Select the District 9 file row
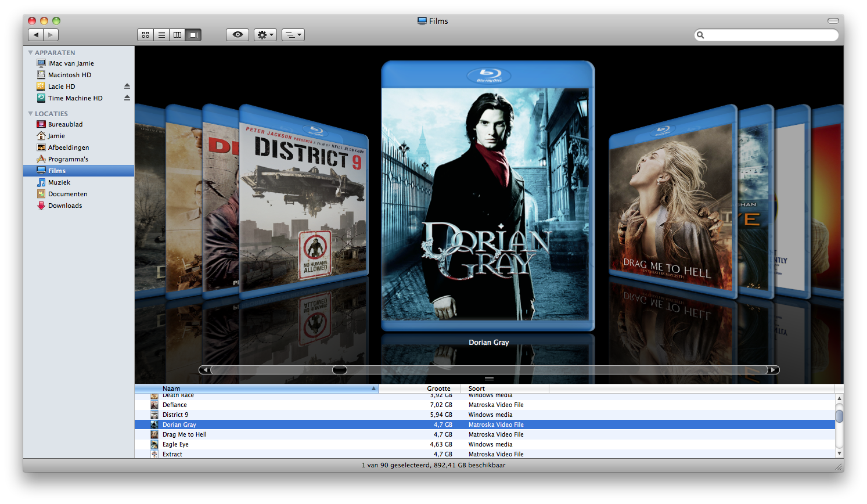This screenshot has width=867, height=504. 485,415
